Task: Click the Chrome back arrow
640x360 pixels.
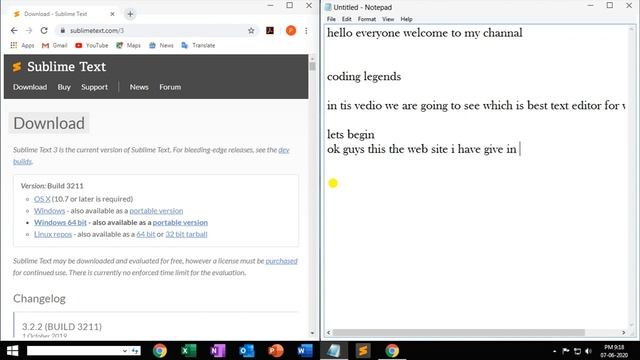Action: pos(14,31)
